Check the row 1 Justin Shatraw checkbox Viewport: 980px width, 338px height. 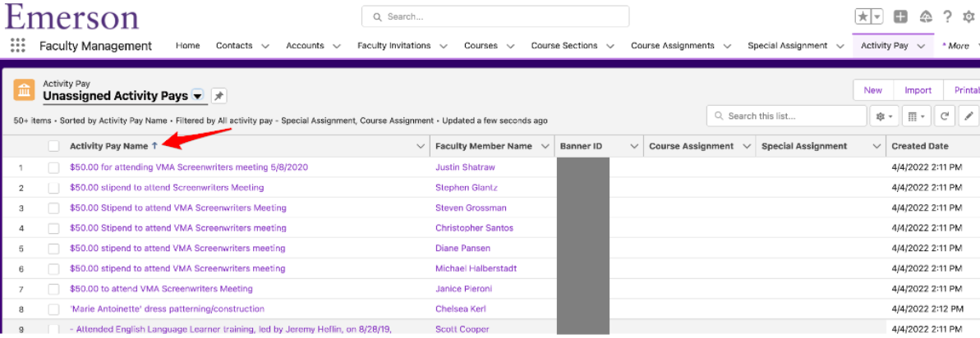(x=53, y=167)
